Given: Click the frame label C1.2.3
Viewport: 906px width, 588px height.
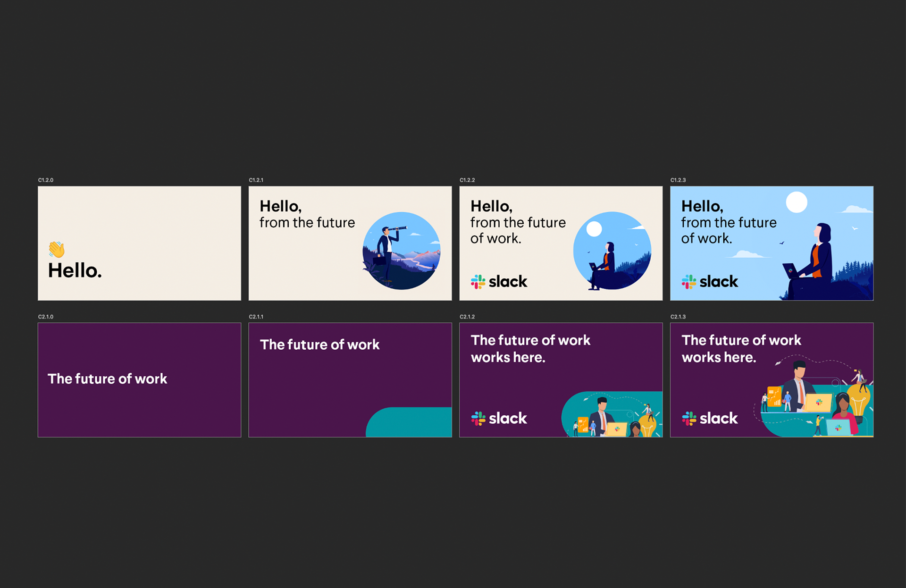Looking at the screenshot, I should [678, 180].
